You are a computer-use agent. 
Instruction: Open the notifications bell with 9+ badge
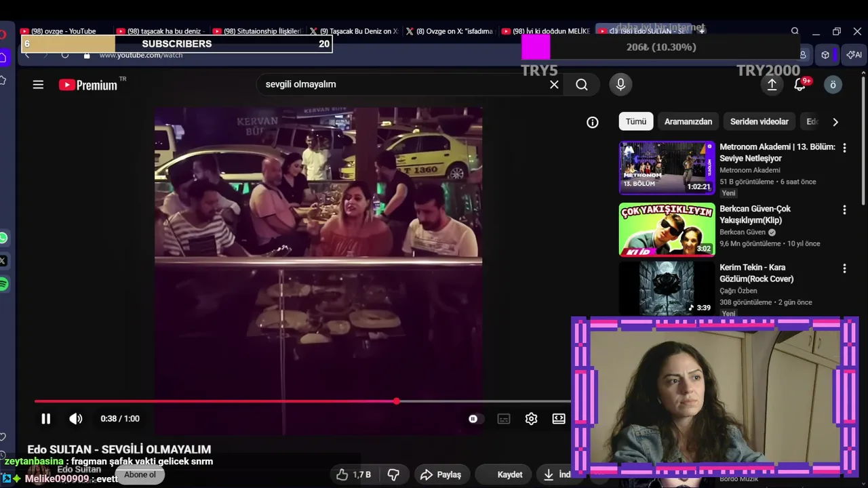pyautogui.click(x=800, y=84)
